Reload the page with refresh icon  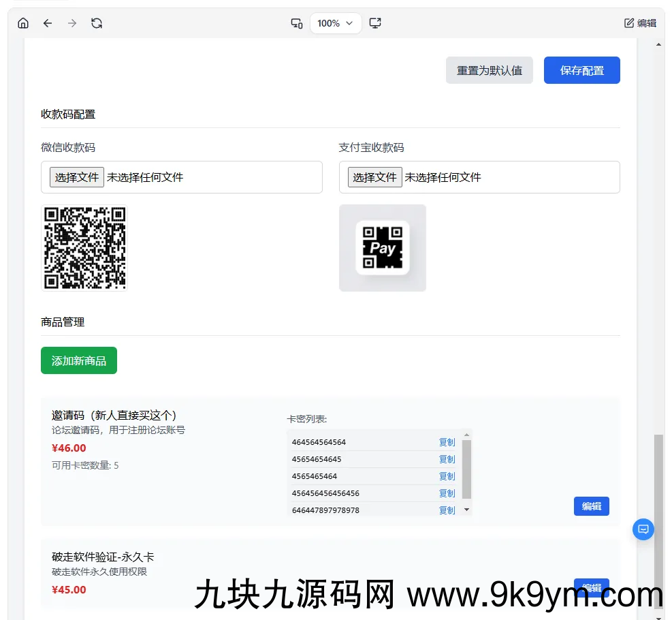coord(97,23)
